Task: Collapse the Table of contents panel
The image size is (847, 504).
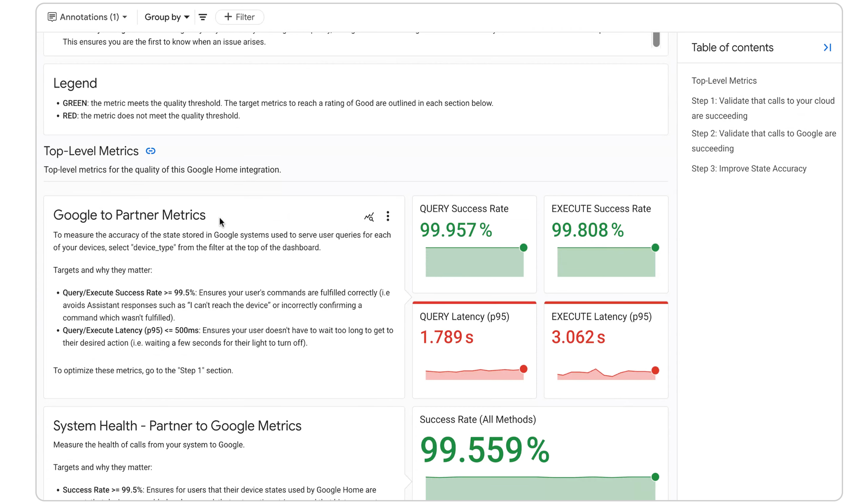Action: [x=827, y=47]
